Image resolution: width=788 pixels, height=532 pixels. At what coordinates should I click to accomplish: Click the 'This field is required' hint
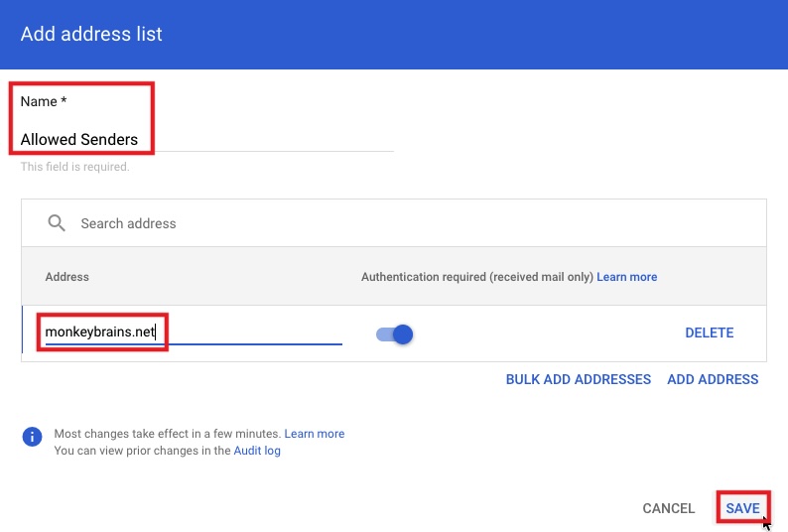click(75, 167)
